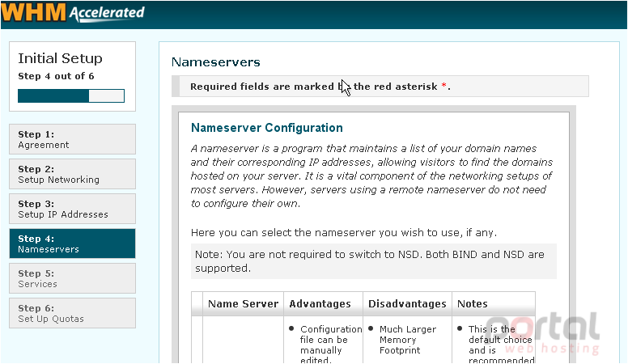Click the 'Initial Setup' title
The width and height of the screenshot is (628, 364).
pos(60,58)
